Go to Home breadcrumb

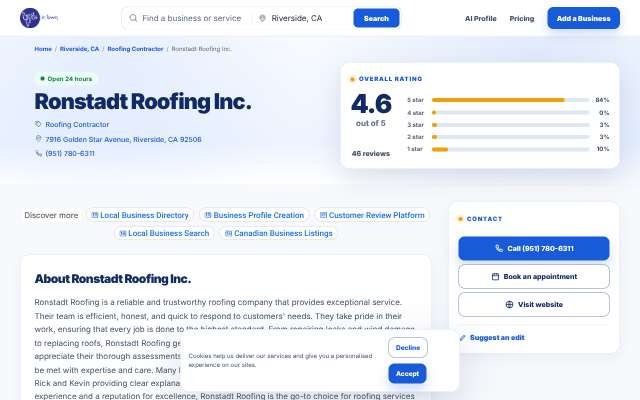point(43,49)
